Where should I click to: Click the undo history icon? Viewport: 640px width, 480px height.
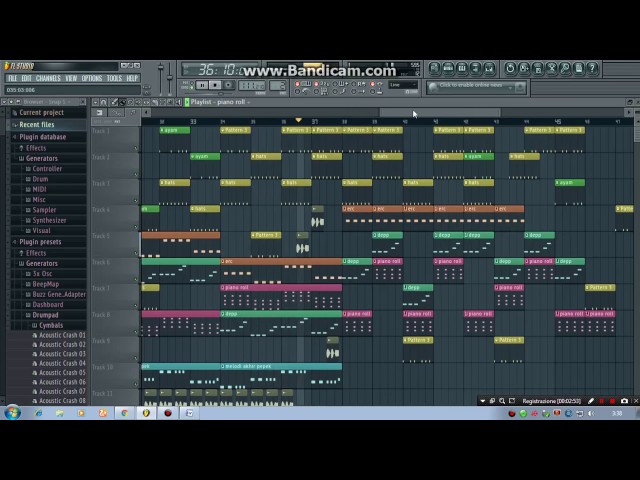[510, 69]
